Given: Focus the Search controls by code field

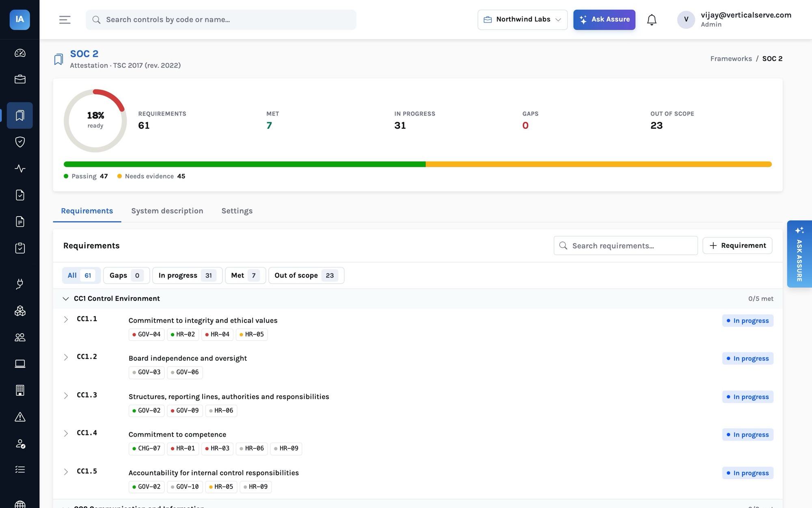Looking at the screenshot, I should click(221, 20).
